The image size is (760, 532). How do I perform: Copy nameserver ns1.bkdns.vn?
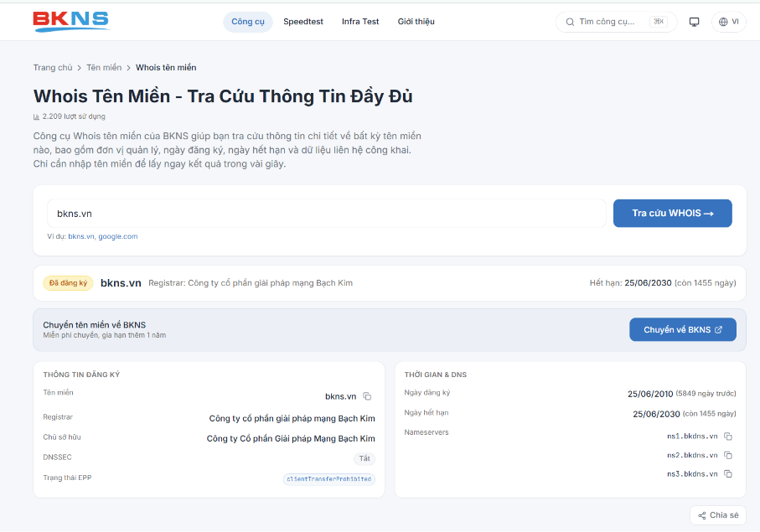(728, 436)
